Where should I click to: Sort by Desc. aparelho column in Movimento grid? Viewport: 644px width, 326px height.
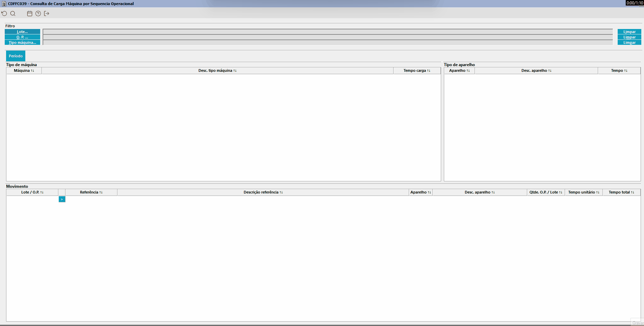[x=480, y=192]
